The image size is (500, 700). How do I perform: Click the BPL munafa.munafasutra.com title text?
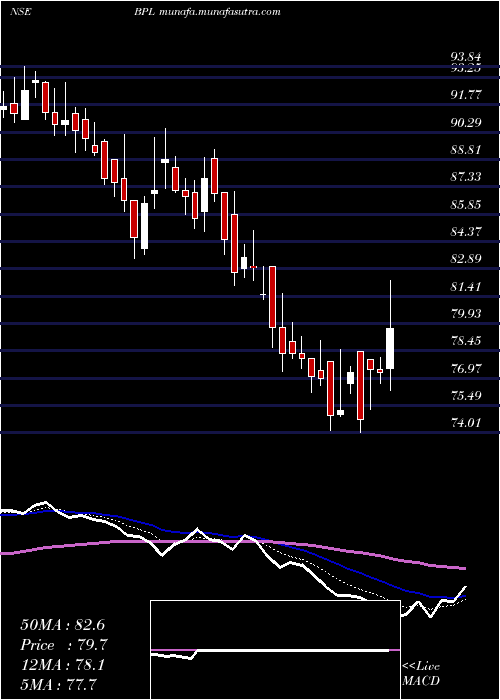[207, 12]
